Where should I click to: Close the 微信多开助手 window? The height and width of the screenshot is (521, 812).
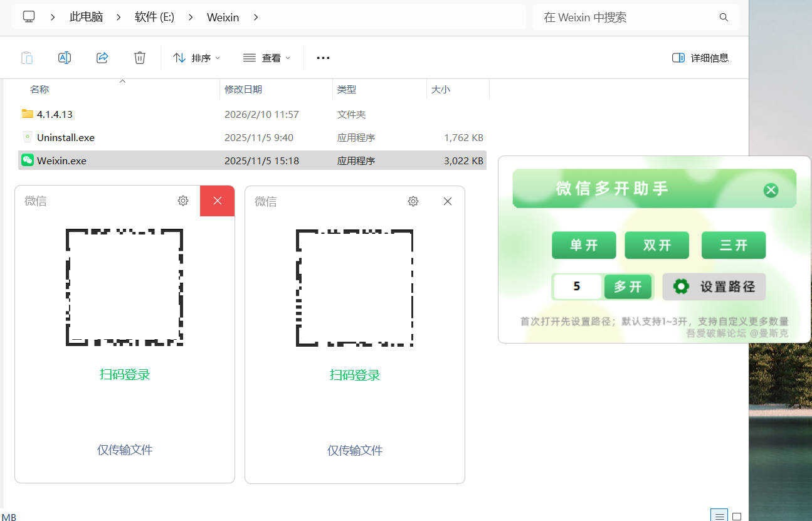771,190
